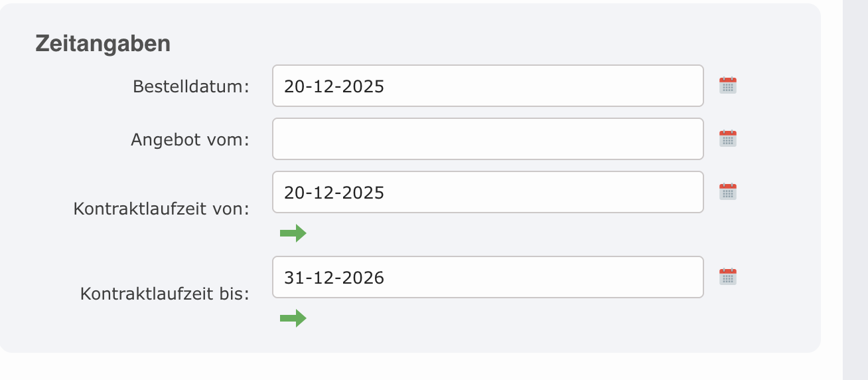Click green arrow below Kontraktlaufzeit bis field

(x=293, y=318)
